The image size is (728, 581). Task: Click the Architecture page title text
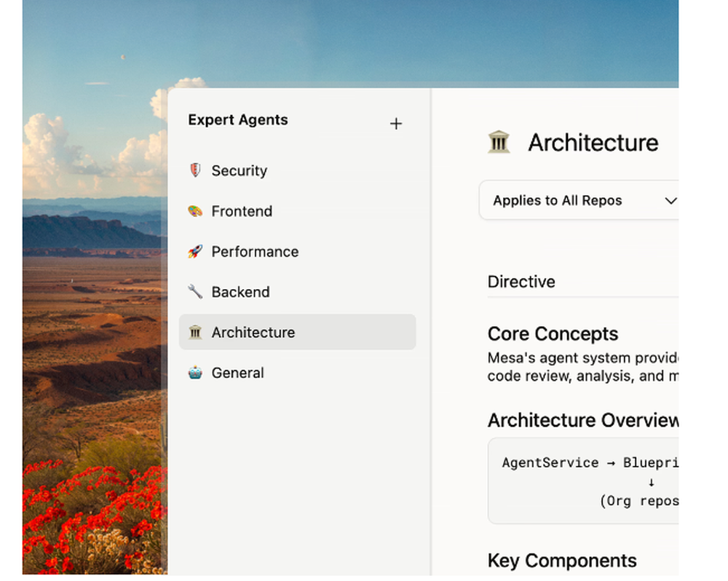(593, 143)
